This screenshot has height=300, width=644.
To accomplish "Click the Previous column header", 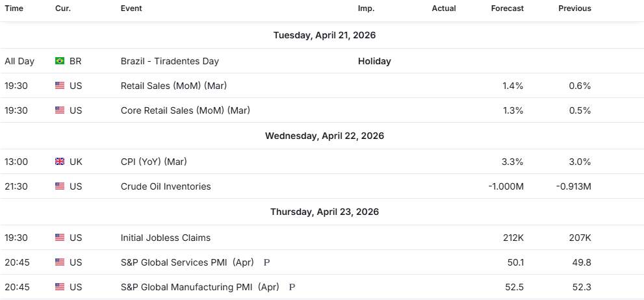I will tap(574, 8).
